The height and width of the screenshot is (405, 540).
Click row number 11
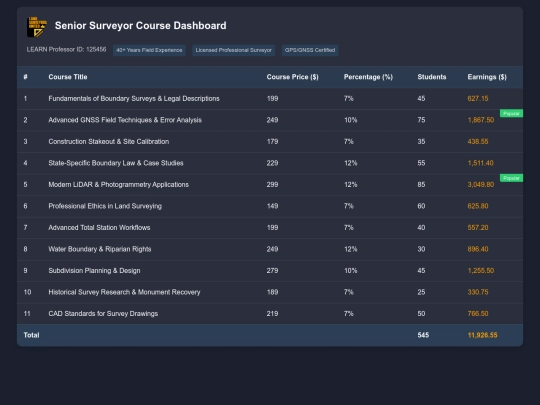coord(27,314)
